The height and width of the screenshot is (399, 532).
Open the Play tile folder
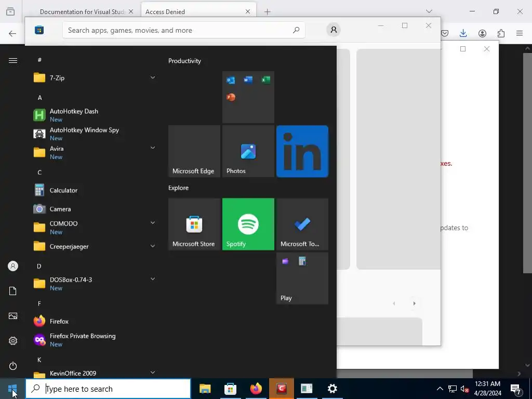[x=302, y=278]
